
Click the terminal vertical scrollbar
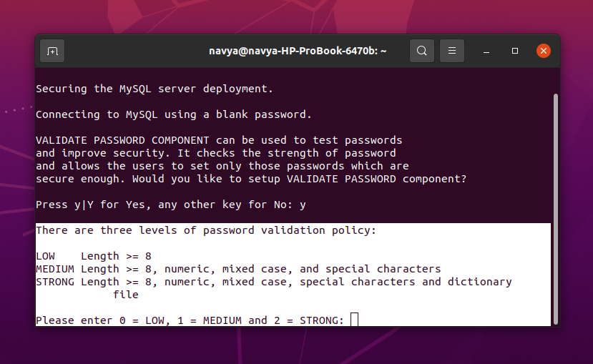coord(556,209)
